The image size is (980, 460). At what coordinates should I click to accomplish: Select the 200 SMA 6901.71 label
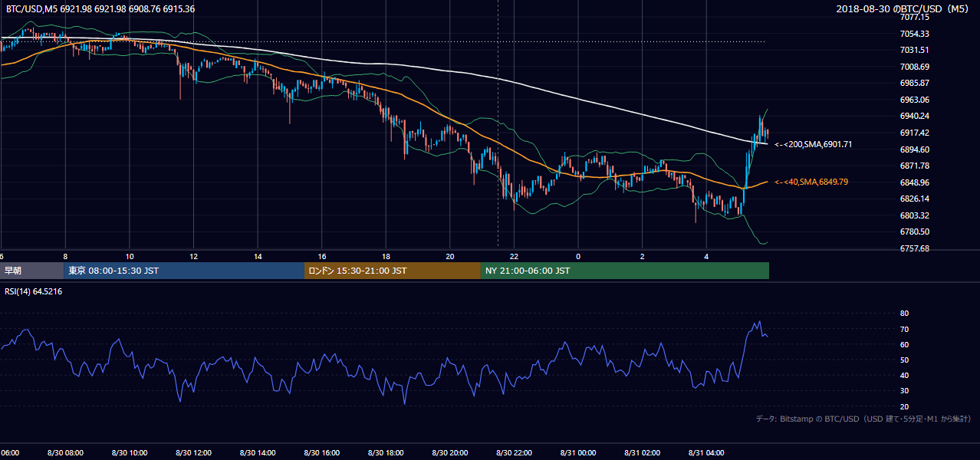(x=814, y=144)
